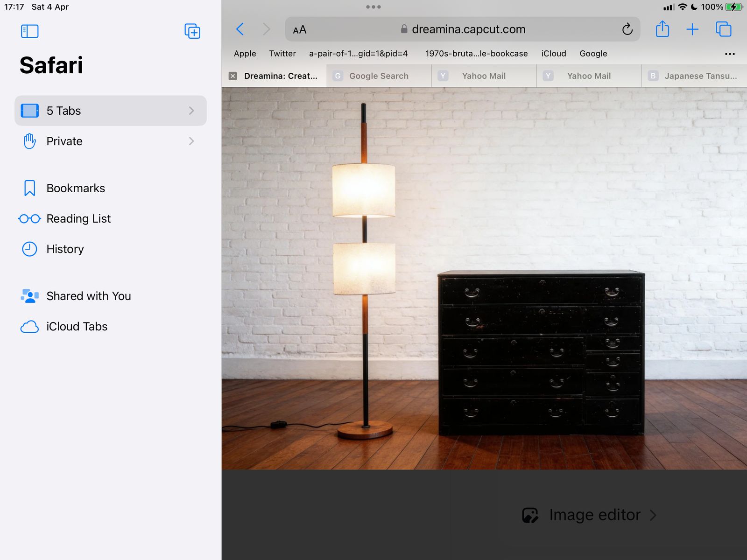Viewport: 747px width, 560px height.
Task: Click the Image editor label
Action: [x=595, y=515]
